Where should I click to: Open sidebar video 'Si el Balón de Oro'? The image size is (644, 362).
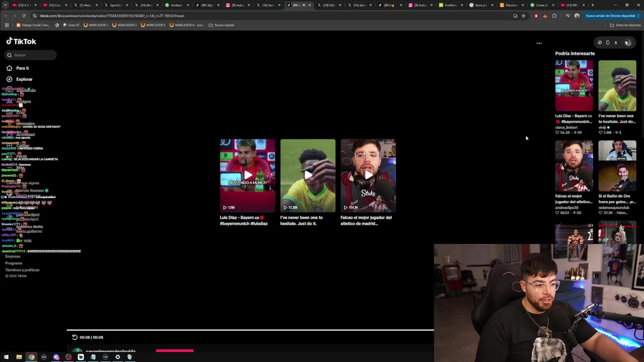pyautogui.click(x=617, y=166)
